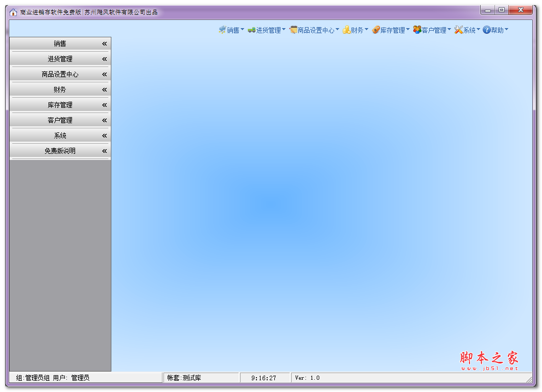Click the Ver: 1.0 status text
Screen dimensions: 542x392
click(308, 378)
